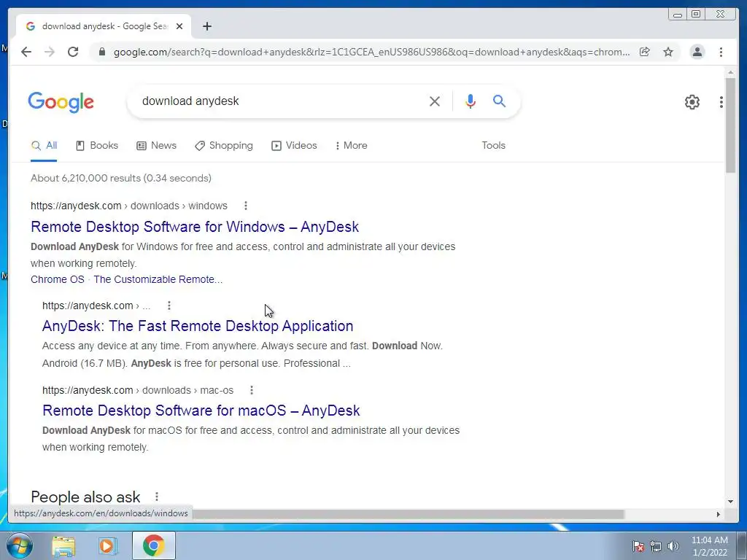The image size is (747, 560).
Task: Open a new Chrome tab
Action: pos(206,26)
